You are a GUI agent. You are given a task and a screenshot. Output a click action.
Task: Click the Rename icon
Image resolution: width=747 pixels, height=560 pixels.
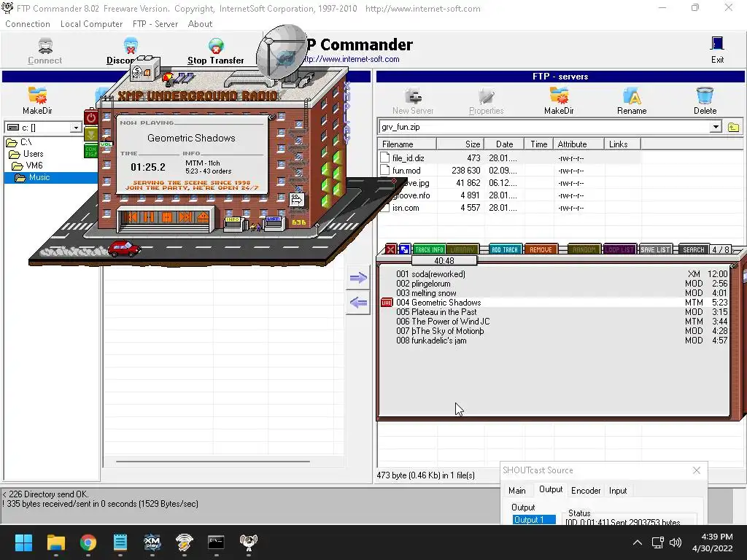[632, 96]
